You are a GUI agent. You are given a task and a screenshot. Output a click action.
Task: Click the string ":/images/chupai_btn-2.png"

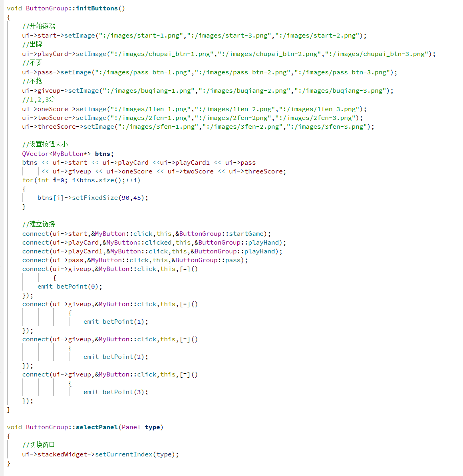269,54
